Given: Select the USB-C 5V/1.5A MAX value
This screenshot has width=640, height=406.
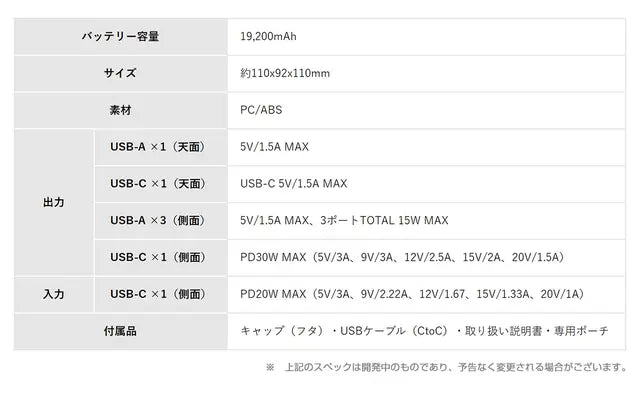Looking at the screenshot, I should pyautogui.click(x=293, y=184).
